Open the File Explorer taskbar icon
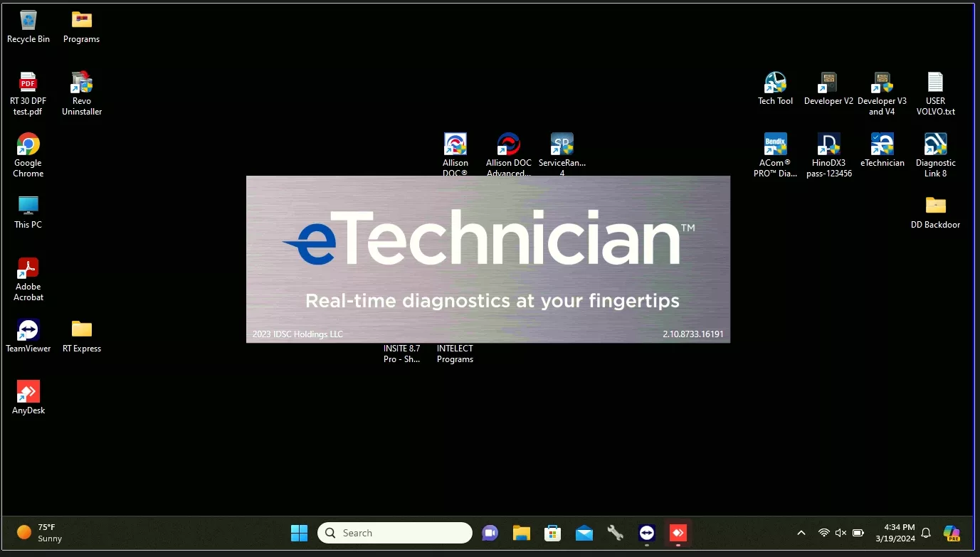 pyautogui.click(x=522, y=533)
